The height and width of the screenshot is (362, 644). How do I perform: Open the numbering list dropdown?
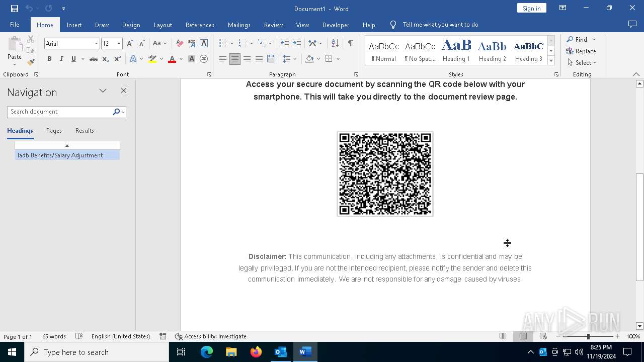(x=252, y=44)
